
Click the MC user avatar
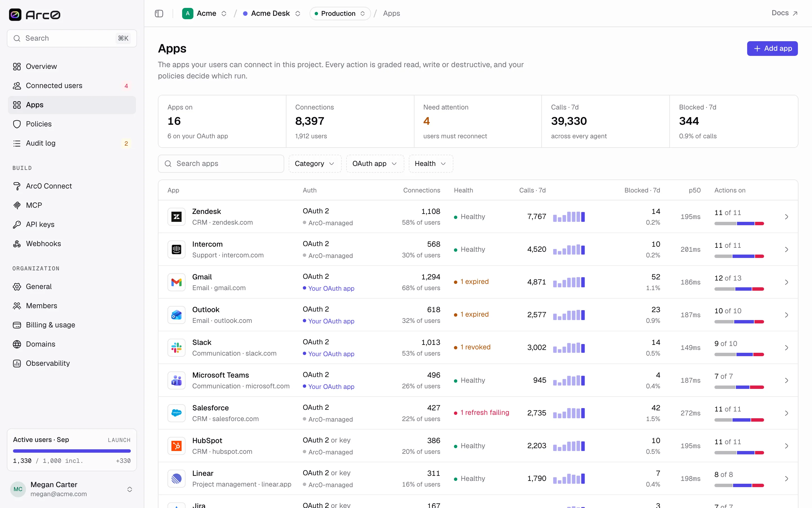(x=18, y=489)
